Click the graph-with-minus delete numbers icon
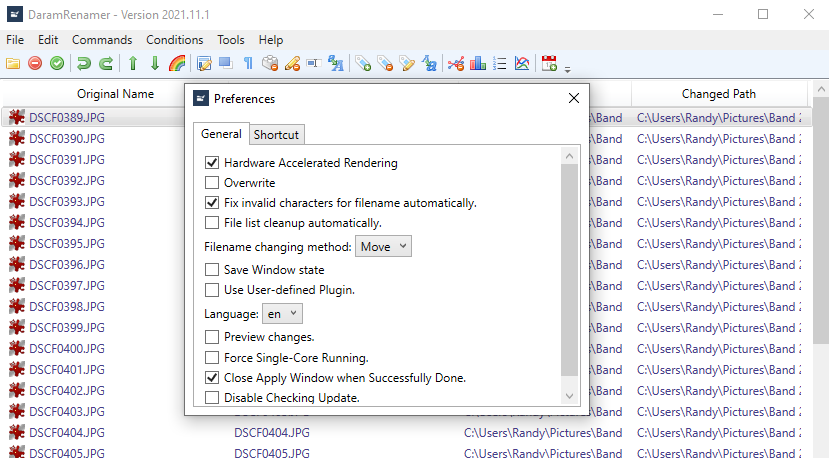The height and width of the screenshot is (458, 829). 456,64
